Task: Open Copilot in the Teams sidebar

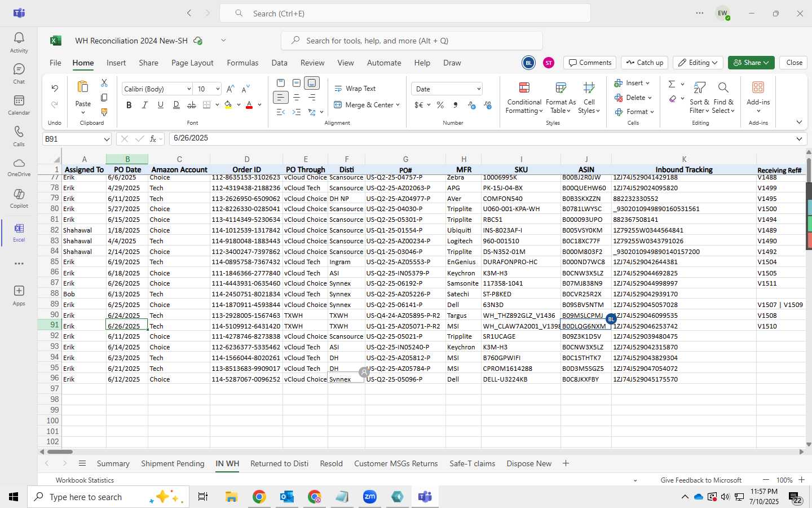Action: (x=19, y=198)
